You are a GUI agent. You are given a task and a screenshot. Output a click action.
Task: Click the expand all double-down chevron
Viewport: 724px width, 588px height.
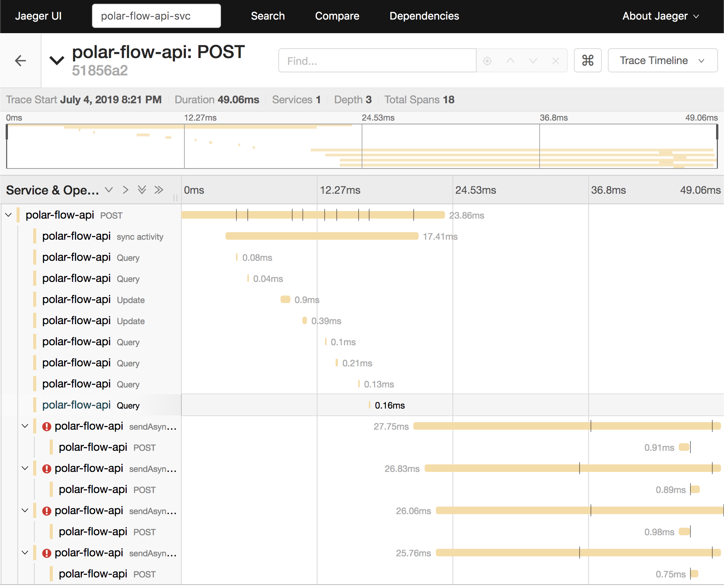coord(142,190)
